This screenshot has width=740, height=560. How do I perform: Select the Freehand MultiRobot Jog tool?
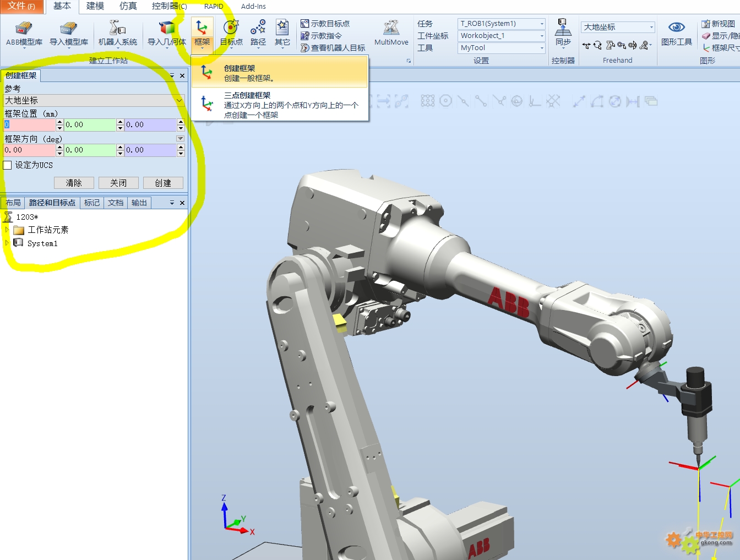point(645,46)
